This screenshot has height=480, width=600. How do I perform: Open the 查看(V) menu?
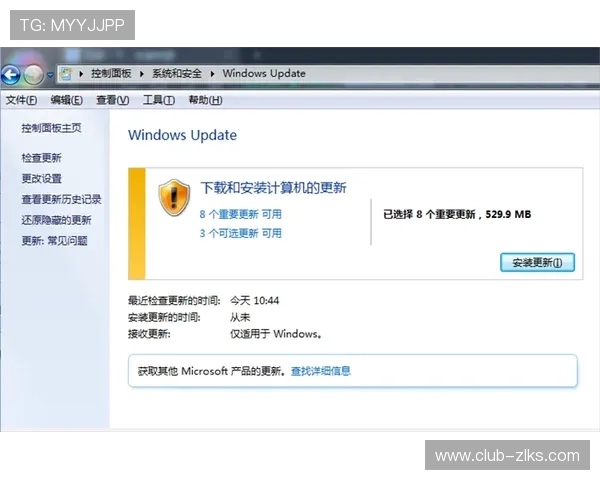[112, 100]
